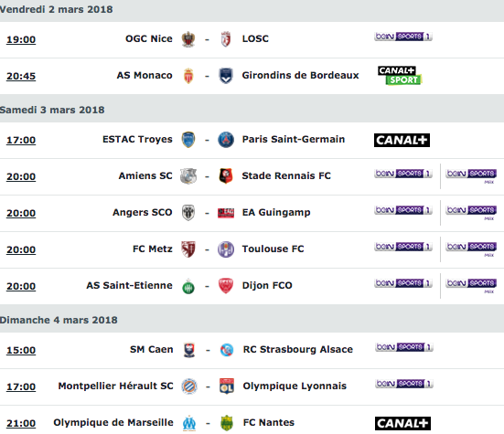The height and width of the screenshot is (434, 504).
Task: Click the Olympique Lyonnais OL crest
Action: click(227, 386)
